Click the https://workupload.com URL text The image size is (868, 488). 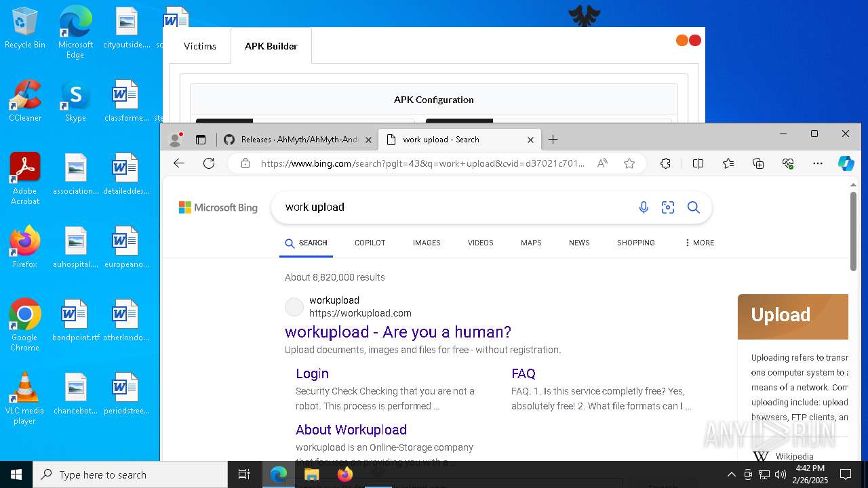pyautogui.click(x=360, y=313)
